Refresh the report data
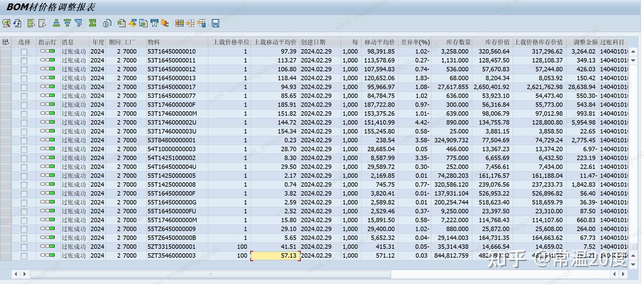 (17, 23)
